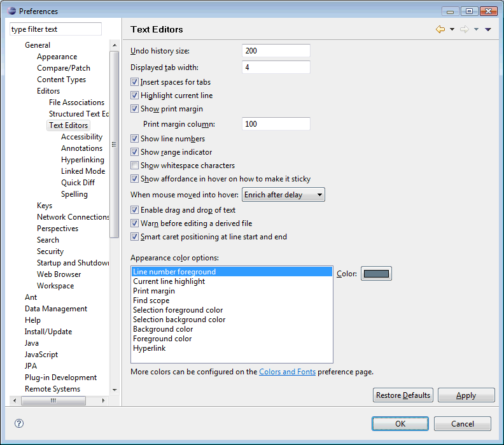Screen dimensions: 504x445
Task: Select Spelling tree item
Action: (74, 194)
